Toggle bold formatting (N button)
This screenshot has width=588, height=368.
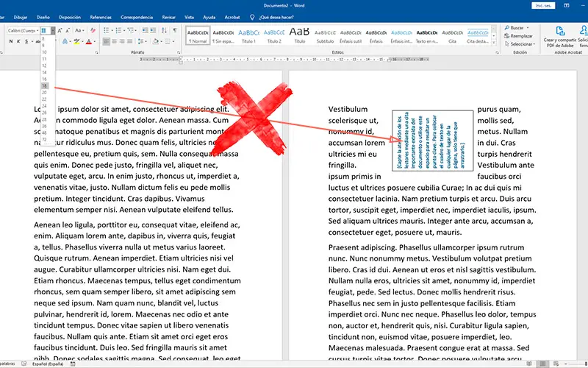pos(12,41)
